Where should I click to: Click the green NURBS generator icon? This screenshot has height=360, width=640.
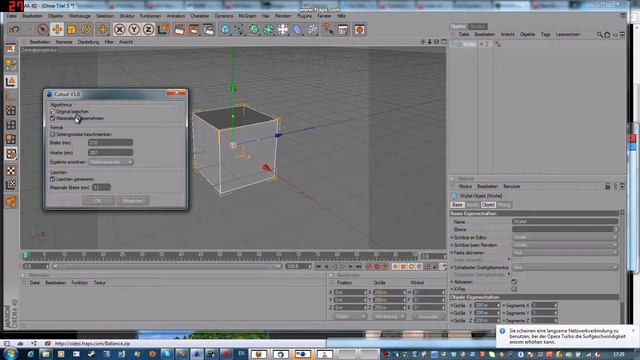pos(254,29)
